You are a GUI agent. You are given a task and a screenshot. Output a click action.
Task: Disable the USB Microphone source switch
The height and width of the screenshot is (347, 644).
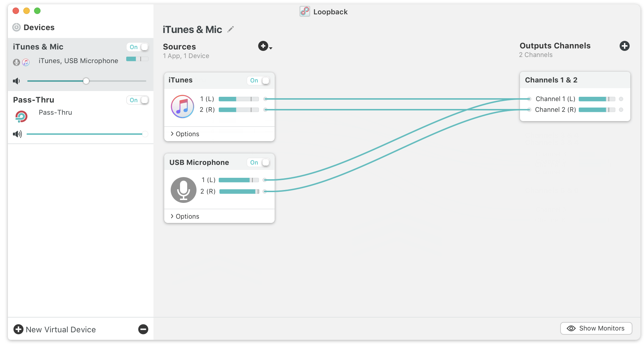[258, 162]
